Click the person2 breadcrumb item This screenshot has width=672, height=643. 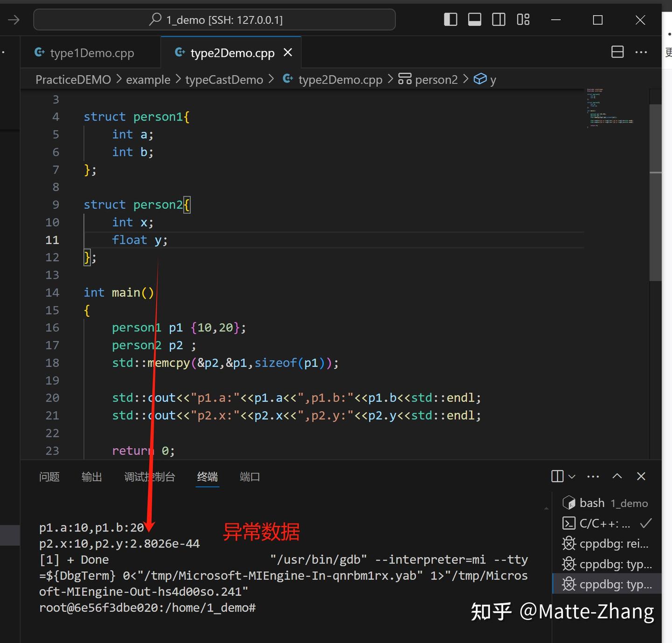click(x=436, y=79)
